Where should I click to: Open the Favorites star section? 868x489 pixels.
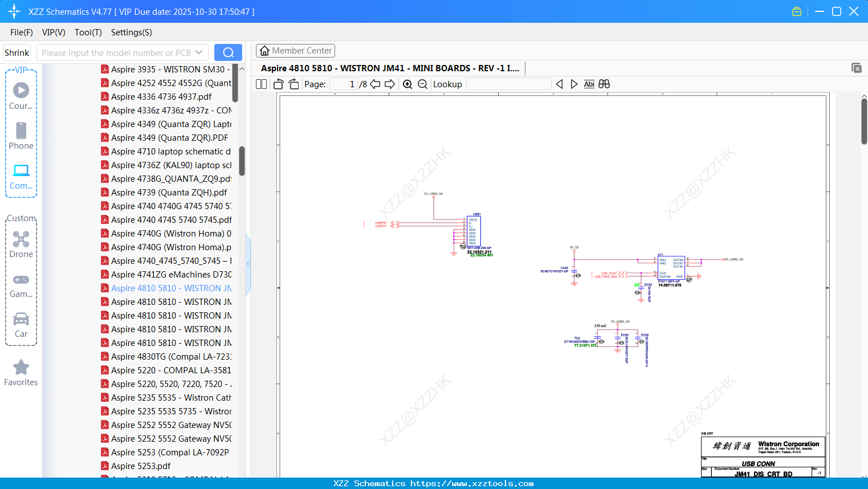point(21,373)
